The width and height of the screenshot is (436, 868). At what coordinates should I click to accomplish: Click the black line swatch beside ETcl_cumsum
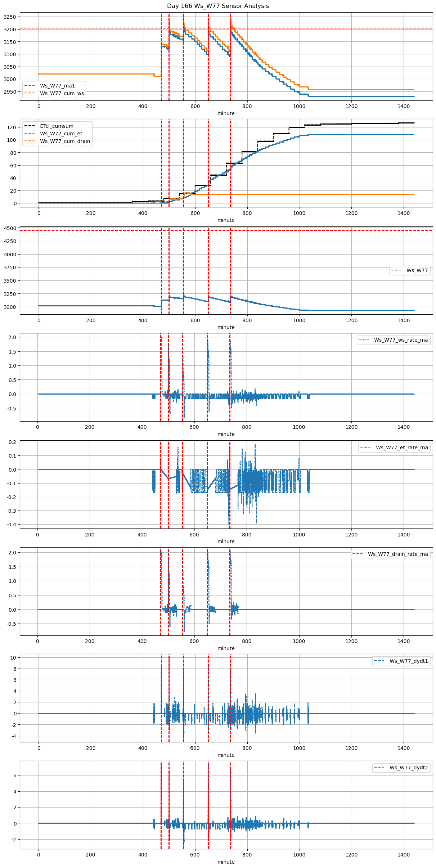(x=29, y=126)
